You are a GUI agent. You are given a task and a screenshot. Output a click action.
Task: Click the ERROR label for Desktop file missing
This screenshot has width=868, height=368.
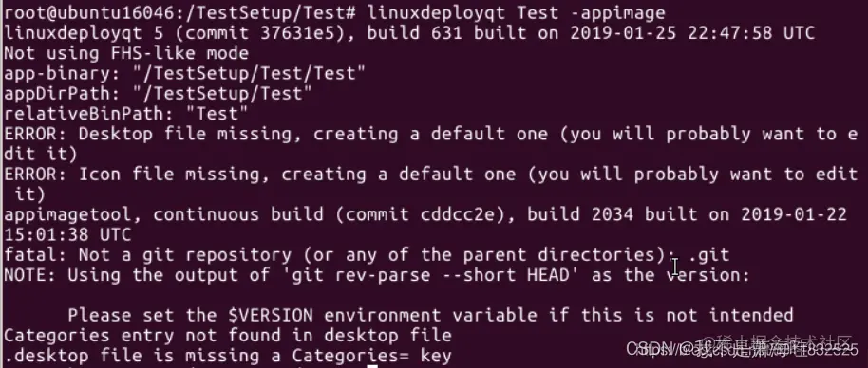[35, 134]
